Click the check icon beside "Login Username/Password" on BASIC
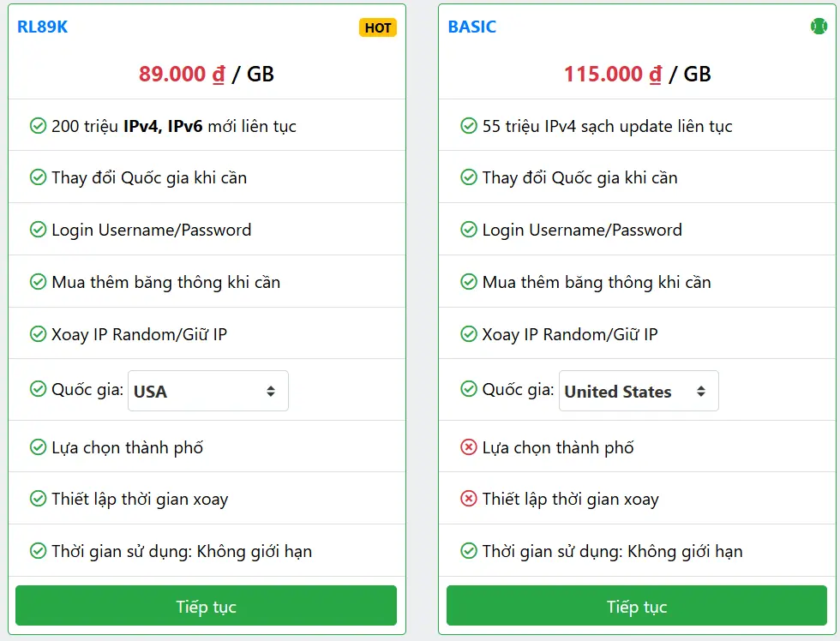This screenshot has height=641, width=840. [469, 229]
